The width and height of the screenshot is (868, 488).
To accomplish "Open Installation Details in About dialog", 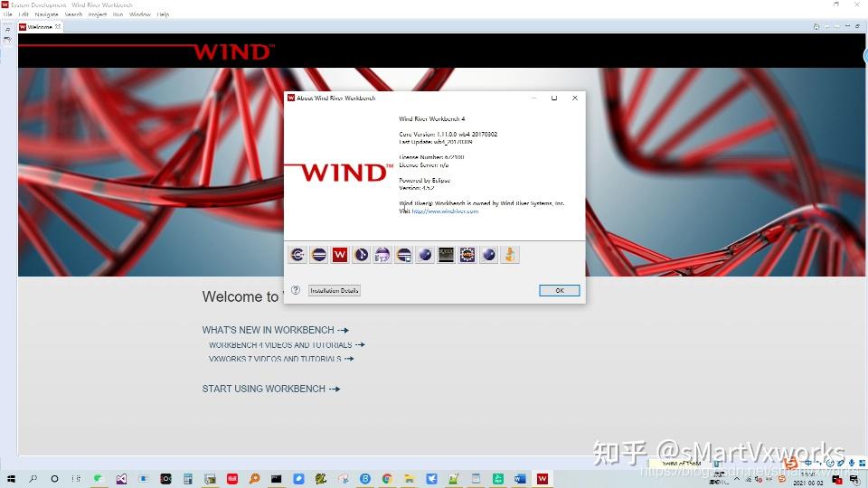I will click(335, 290).
